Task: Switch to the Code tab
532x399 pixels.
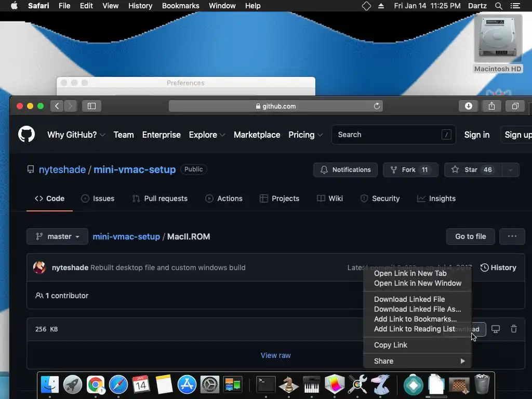Action: [49, 198]
